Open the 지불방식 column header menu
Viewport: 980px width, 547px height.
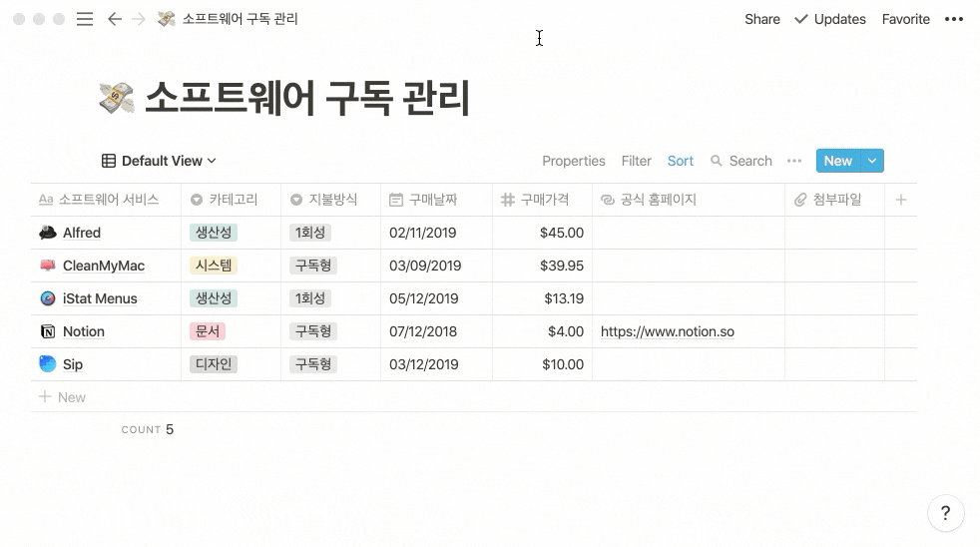coord(330,200)
